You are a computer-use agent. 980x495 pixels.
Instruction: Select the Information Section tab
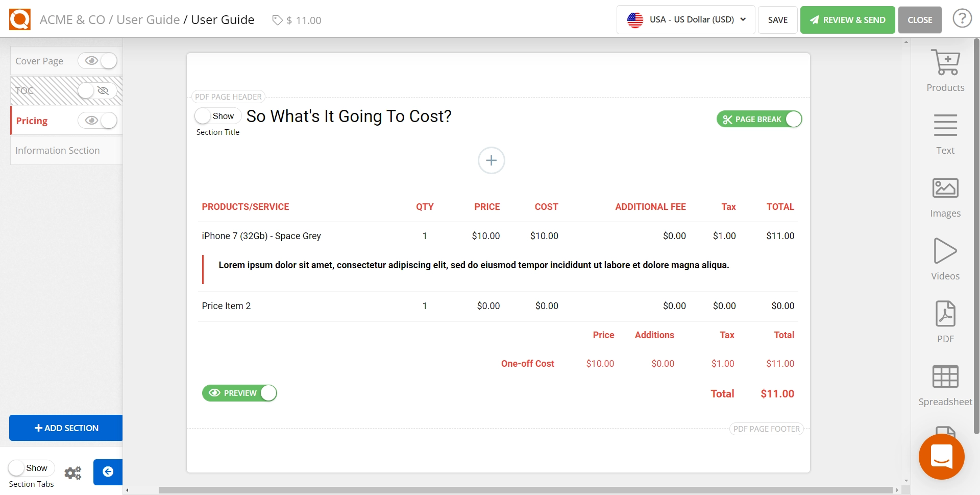pyautogui.click(x=58, y=151)
